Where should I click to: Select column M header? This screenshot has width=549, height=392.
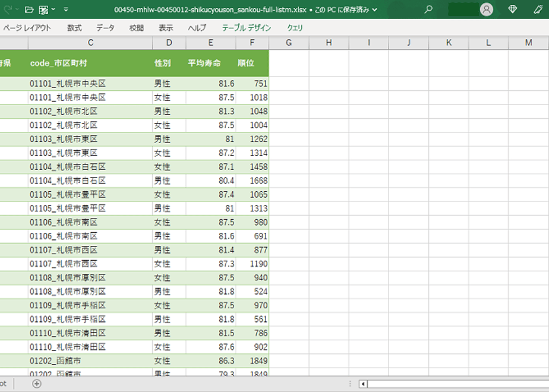[528, 43]
